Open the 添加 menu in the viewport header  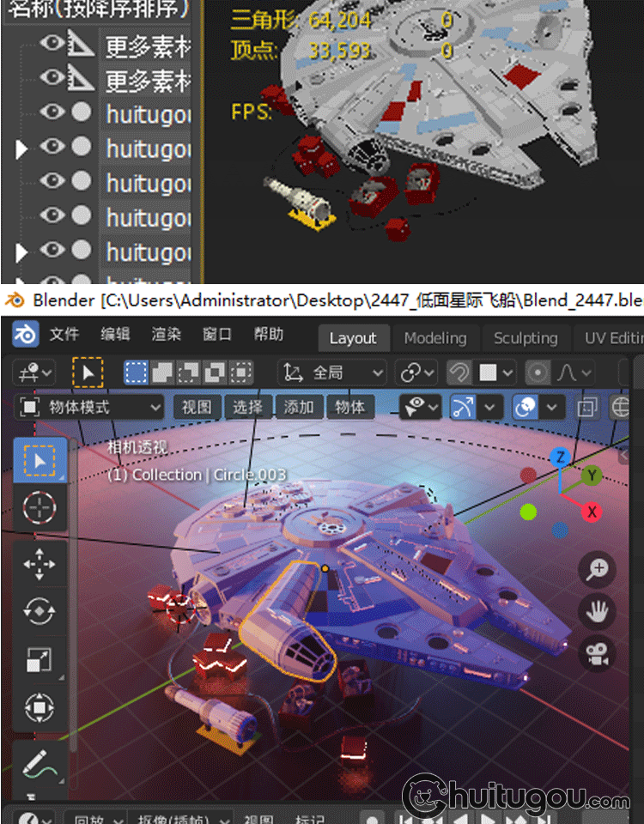pyautogui.click(x=299, y=407)
